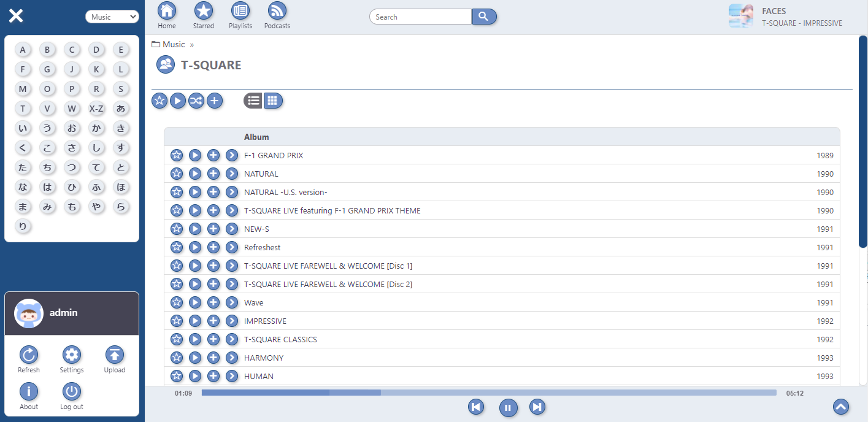Add all T-SQUARE to queue
Viewport: 868px width, 422px height.
(x=215, y=101)
